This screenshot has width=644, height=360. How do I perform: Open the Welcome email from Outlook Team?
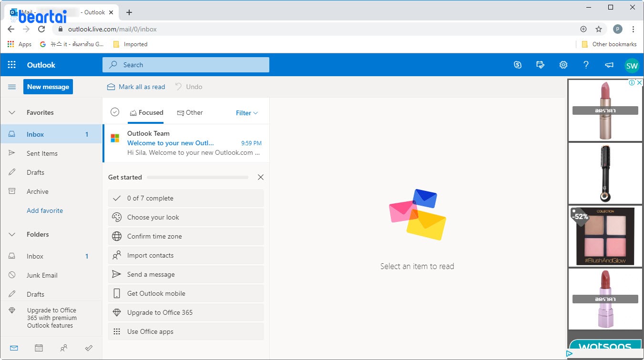[186, 143]
